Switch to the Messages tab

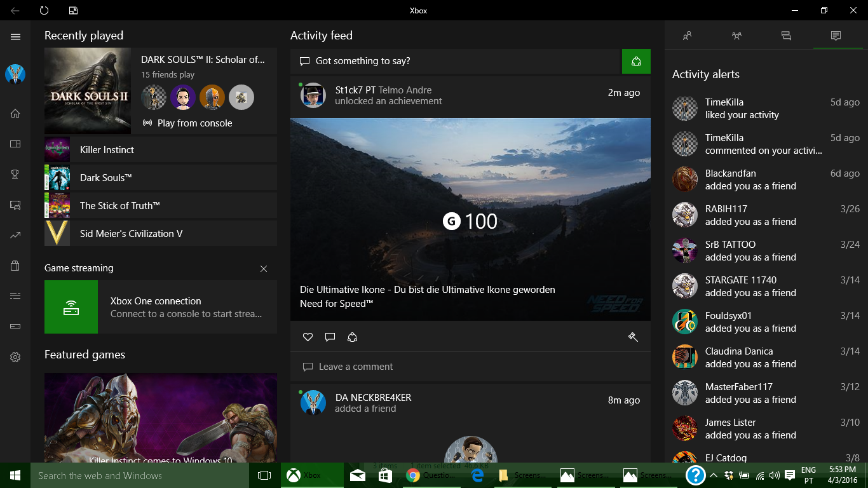pyautogui.click(x=786, y=36)
